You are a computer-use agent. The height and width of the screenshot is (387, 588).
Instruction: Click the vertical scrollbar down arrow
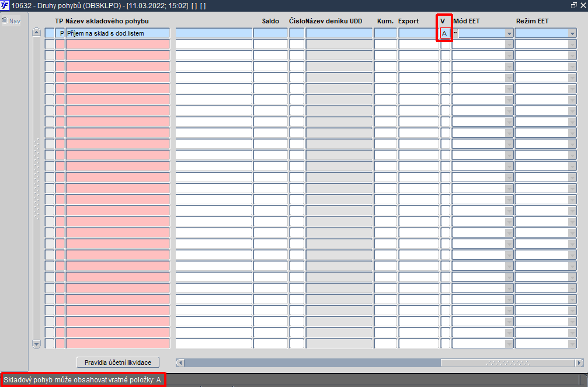pyautogui.click(x=36, y=344)
